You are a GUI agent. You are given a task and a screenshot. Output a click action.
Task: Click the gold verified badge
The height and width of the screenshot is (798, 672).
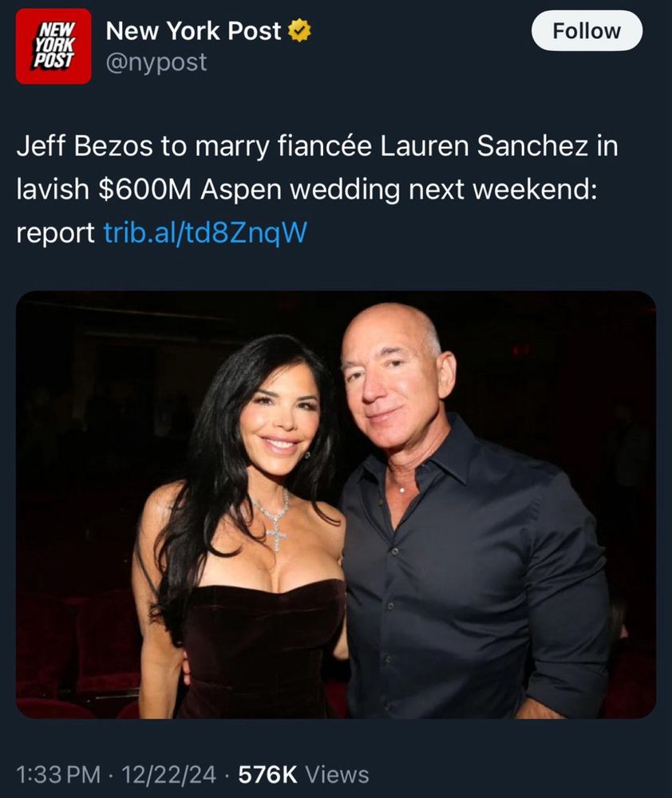click(x=300, y=31)
